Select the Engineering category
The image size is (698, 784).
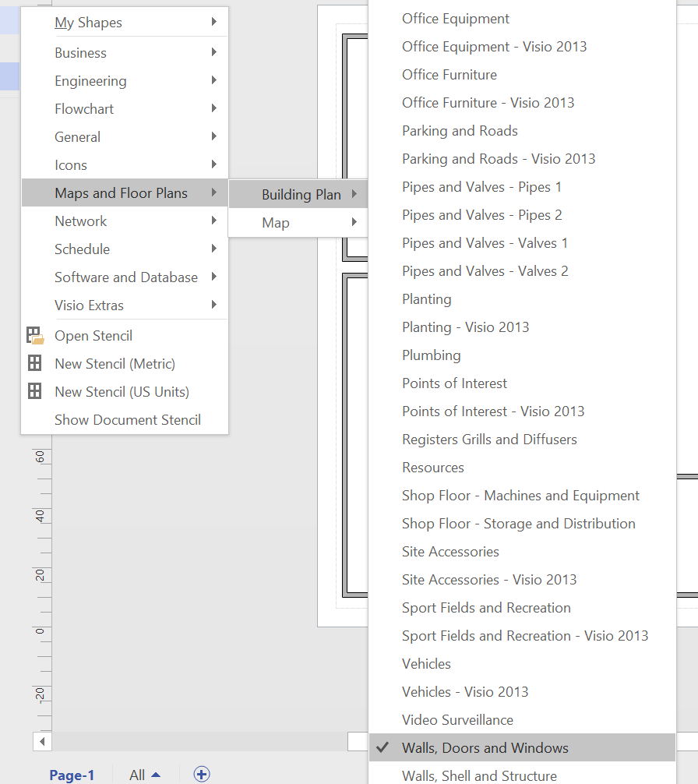90,80
